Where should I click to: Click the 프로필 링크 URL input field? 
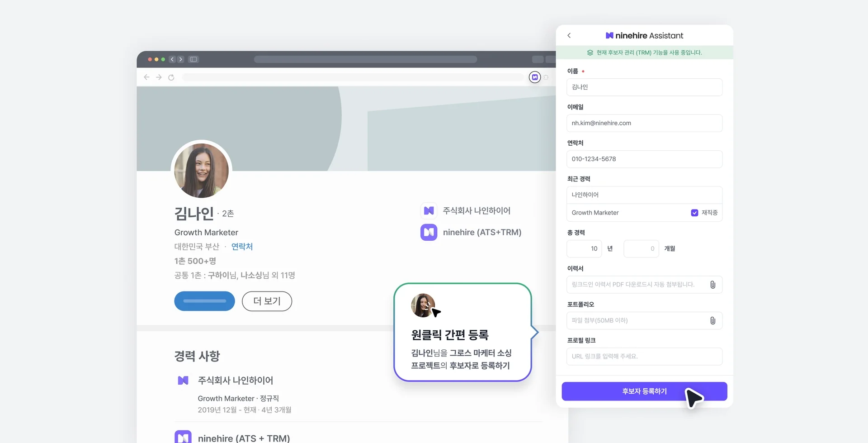644,357
